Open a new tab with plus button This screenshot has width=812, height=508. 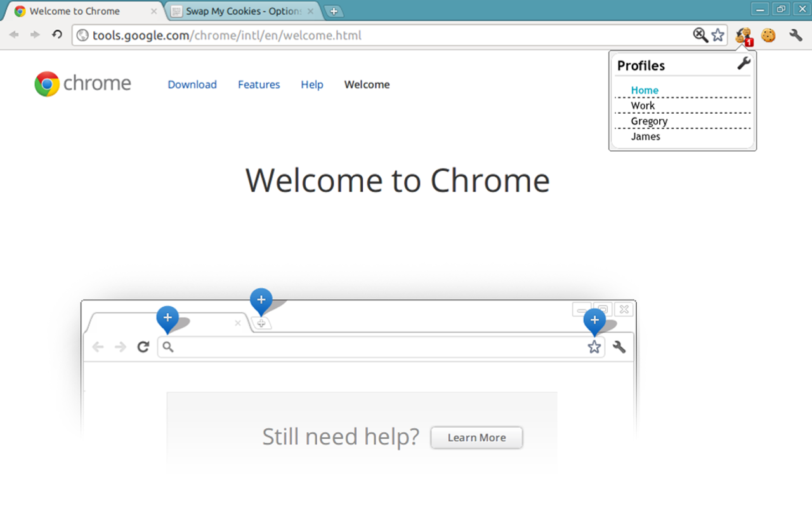pyautogui.click(x=333, y=11)
